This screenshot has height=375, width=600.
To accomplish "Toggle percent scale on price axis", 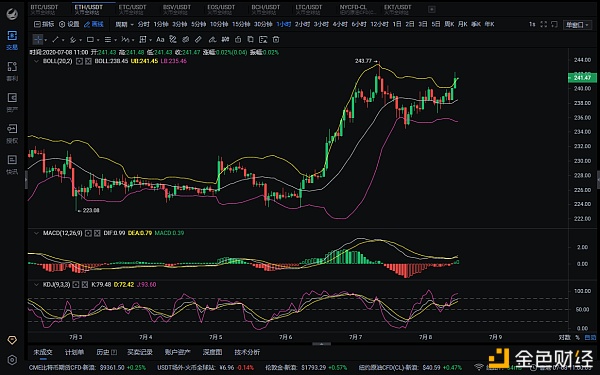I will coord(577,338).
